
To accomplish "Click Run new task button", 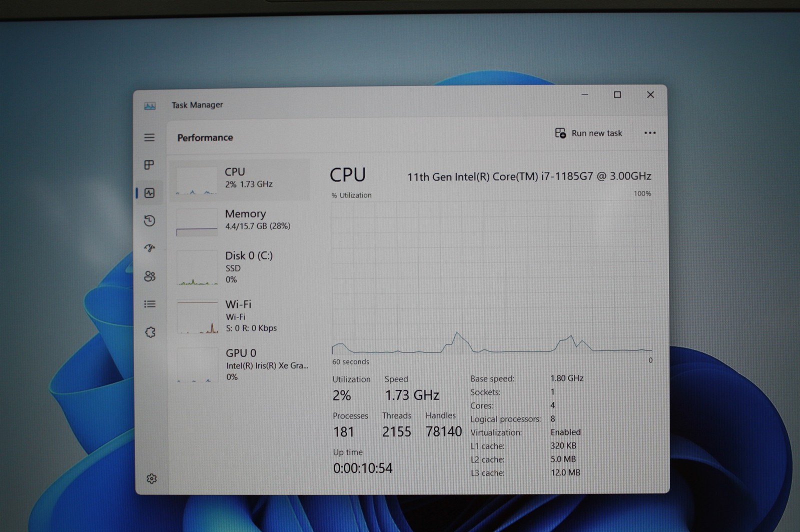I will click(x=589, y=133).
